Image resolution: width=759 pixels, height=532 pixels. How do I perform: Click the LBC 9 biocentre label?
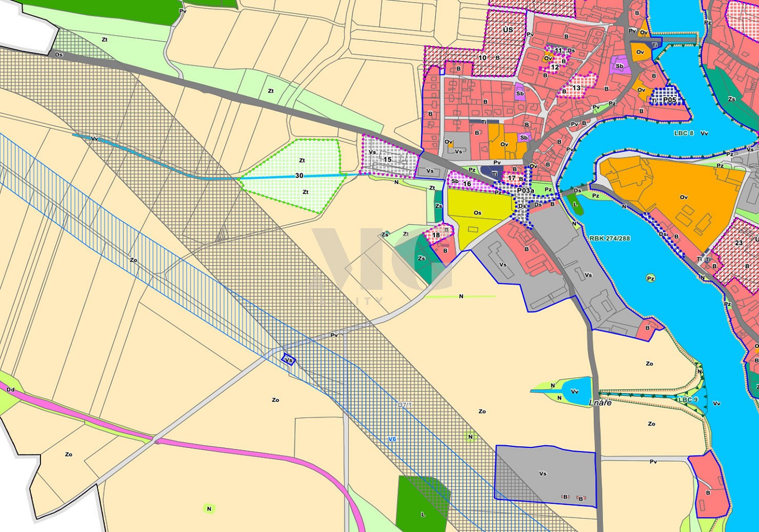point(688,400)
